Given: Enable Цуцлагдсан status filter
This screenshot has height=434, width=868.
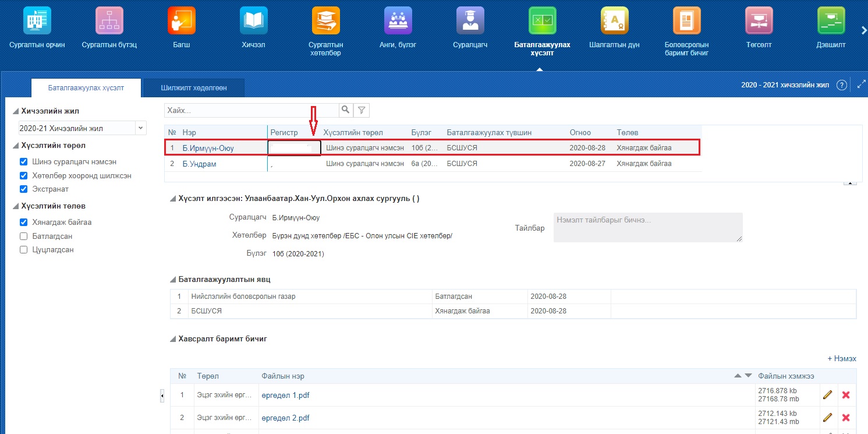Looking at the screenshot, I should [24, 249].
